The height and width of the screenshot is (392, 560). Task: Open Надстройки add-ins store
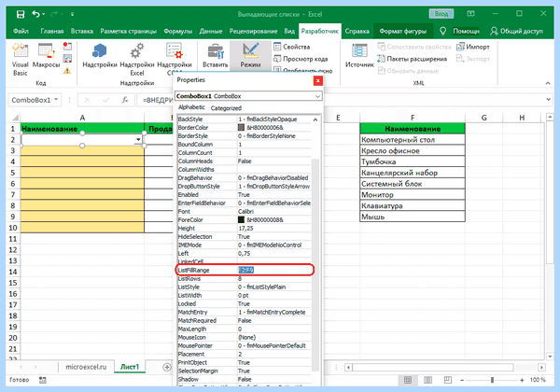(x=100, y=56)
